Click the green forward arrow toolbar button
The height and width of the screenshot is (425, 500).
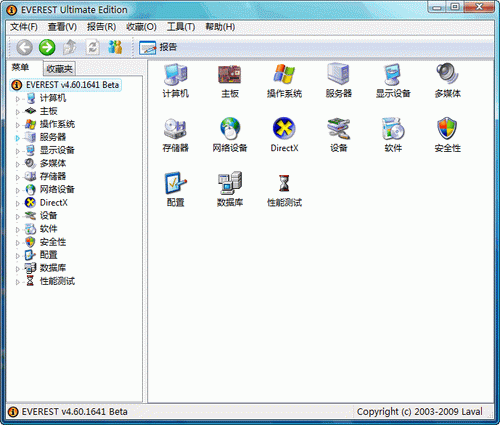47,47
